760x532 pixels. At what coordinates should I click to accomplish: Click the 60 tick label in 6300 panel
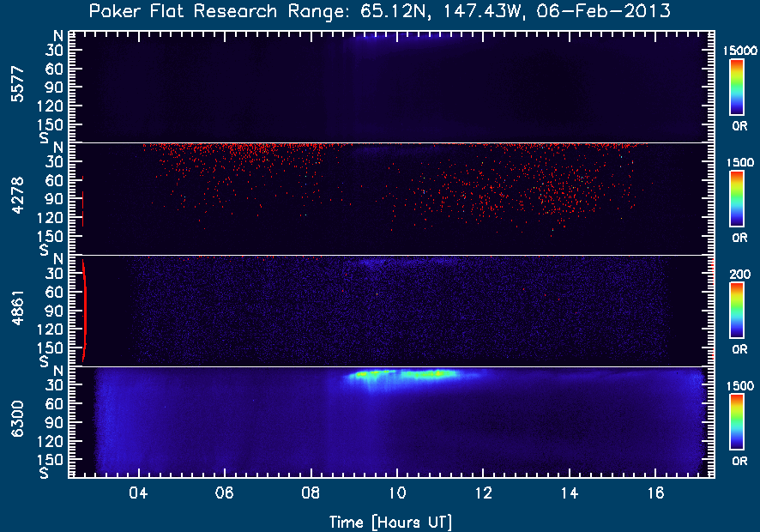click(54, 403)
